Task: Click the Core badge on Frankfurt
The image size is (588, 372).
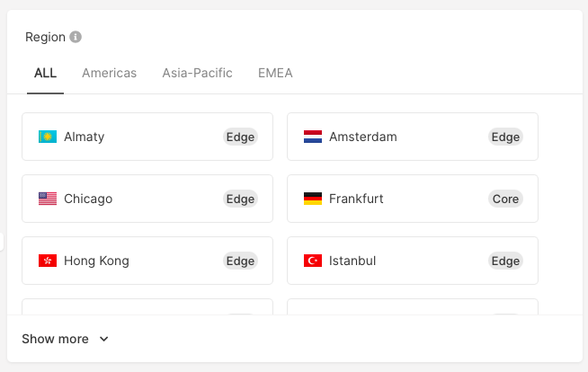Action: point(505,199)
